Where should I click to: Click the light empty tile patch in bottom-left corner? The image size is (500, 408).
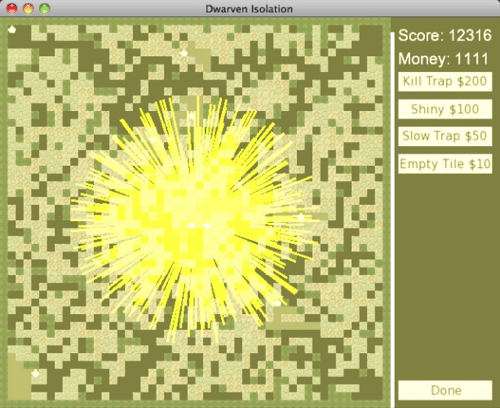[18, 378]
